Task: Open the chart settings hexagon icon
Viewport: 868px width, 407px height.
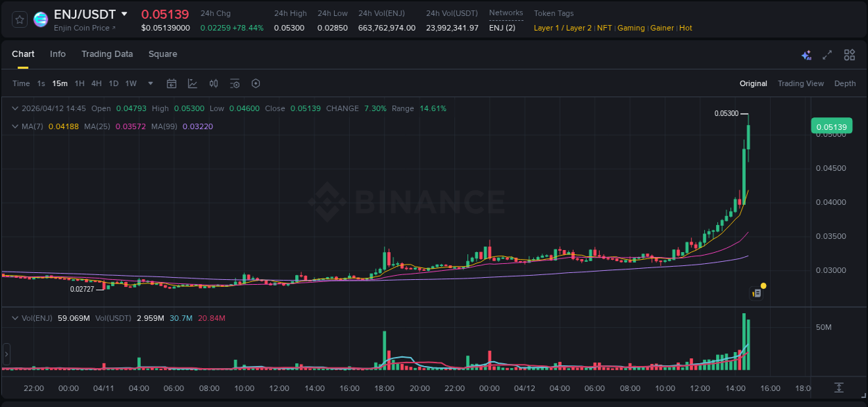Action: (x=256, y=83)
